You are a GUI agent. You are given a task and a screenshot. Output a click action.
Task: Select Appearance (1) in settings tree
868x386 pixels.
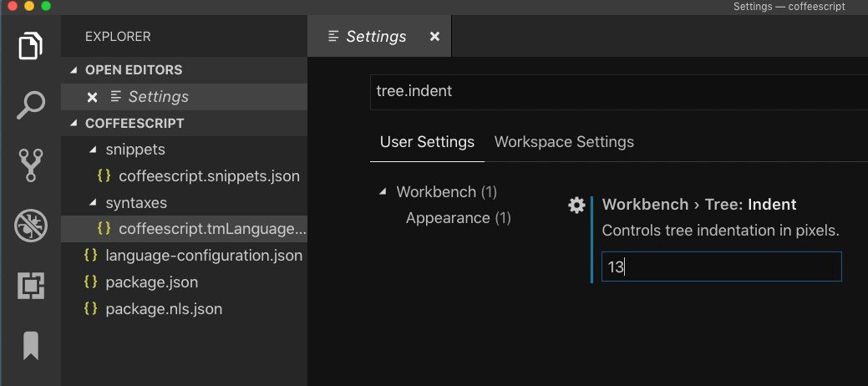(x=458, y=218)
